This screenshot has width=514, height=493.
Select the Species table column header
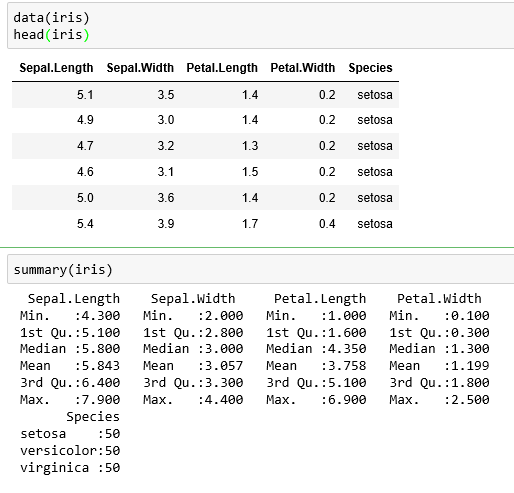(371, 68)
